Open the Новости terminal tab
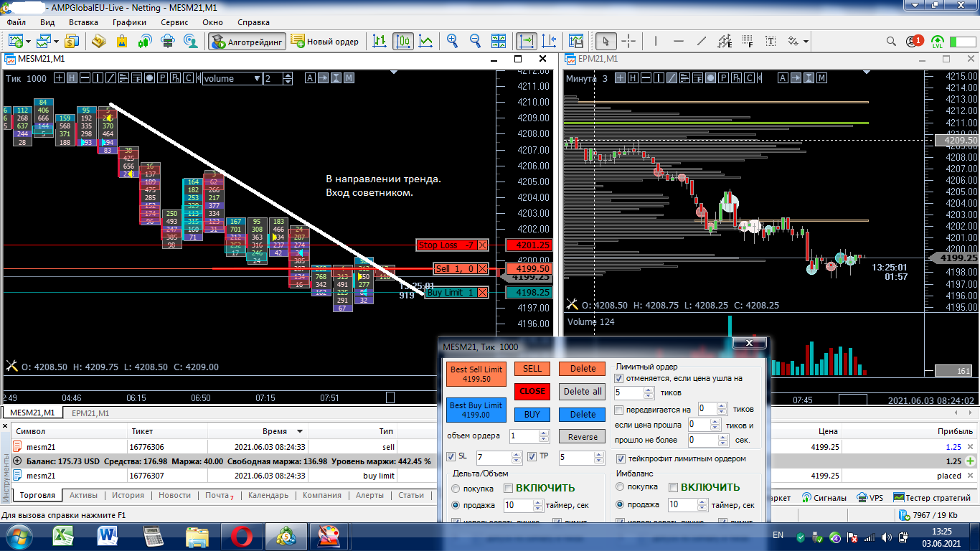The width and height of the screenshot is (980, 551). [x=174, y=496]
